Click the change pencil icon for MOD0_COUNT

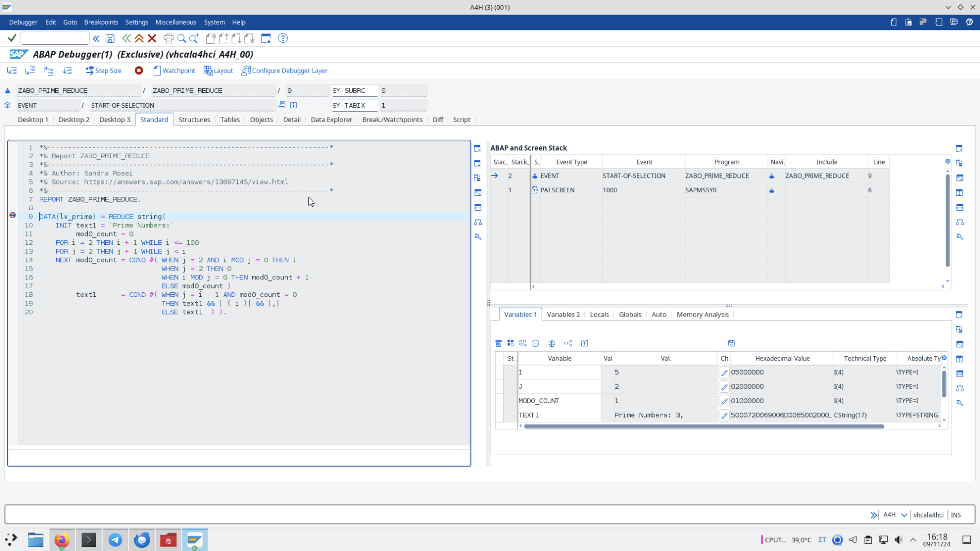tap(724, 400)
